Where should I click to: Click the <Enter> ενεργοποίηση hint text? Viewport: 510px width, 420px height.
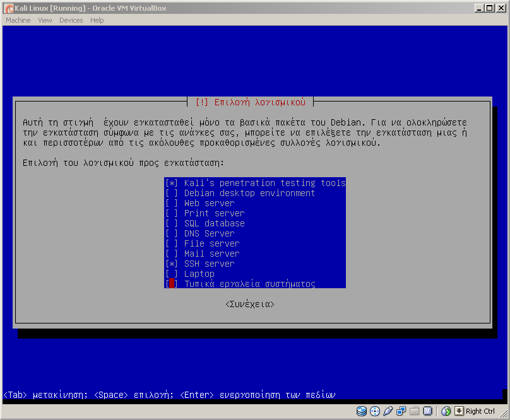point(258,395)
